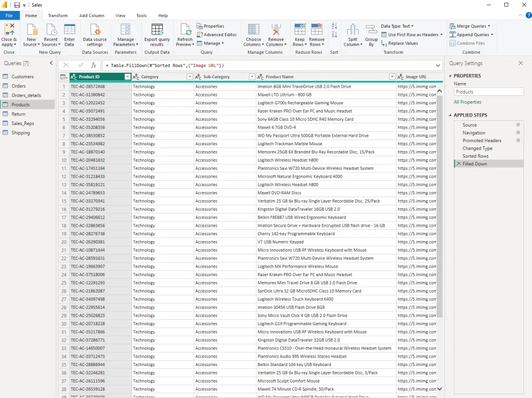Collapse the PROPERTIES section
This screenshot has width=532, height=398.
(x=450, y=76)
